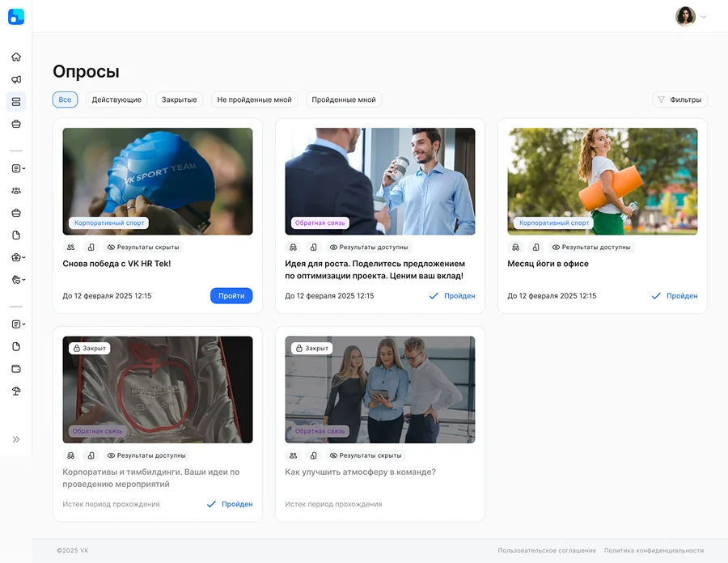Image resolution: width=728 pixels, height=563 pixels.
Task: Select the 'Не пройденные мной' filter tab
Action: click(254, 100)
